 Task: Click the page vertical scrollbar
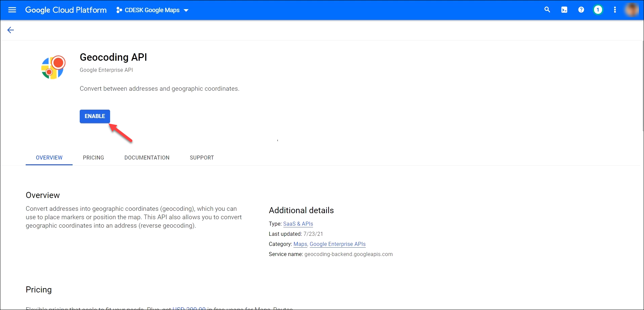642,86
